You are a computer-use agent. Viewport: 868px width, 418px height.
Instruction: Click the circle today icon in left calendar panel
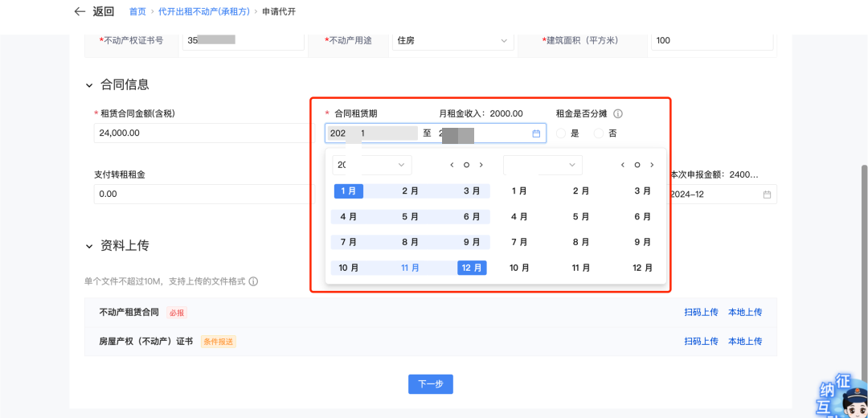pos(466,165)
